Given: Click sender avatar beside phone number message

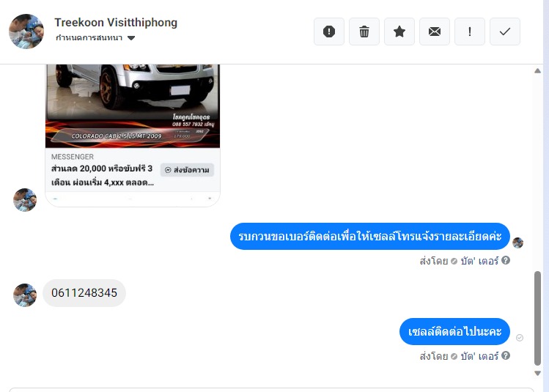Looking at the screenshot, I should pos(25,295).
